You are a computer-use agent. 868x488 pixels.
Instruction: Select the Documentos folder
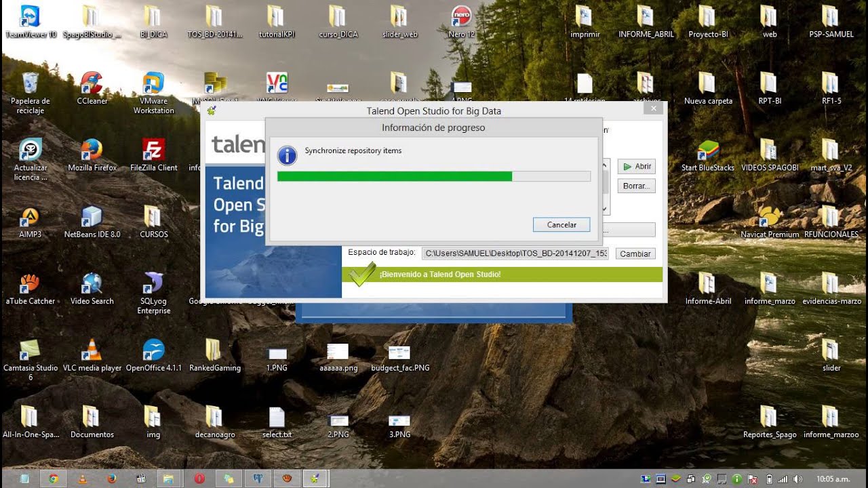(x=92, y=422)
